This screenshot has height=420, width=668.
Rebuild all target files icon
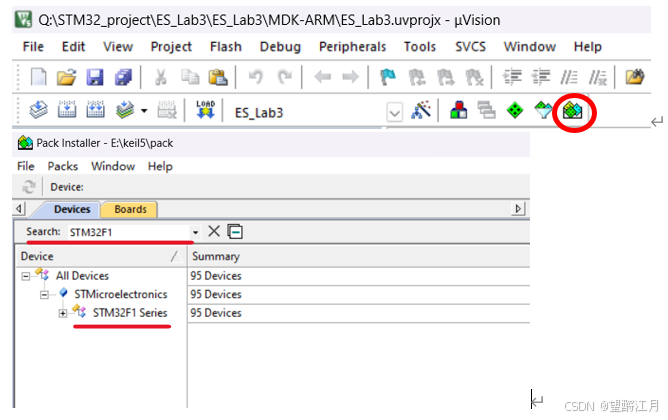click(95, 110)
